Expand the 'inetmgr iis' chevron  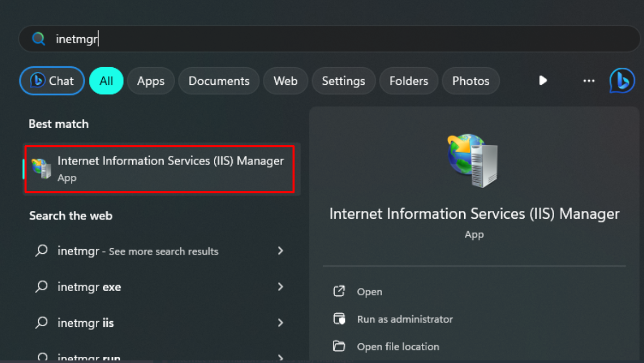[x=280, y=323]
